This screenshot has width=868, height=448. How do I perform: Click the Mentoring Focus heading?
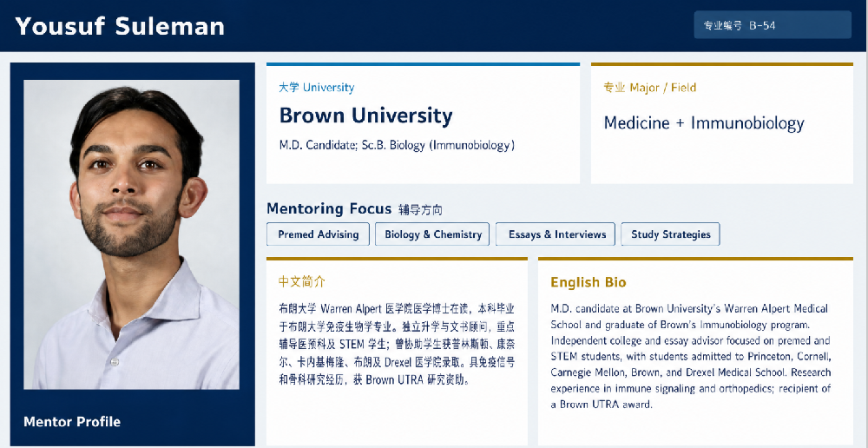pos(329,208)
